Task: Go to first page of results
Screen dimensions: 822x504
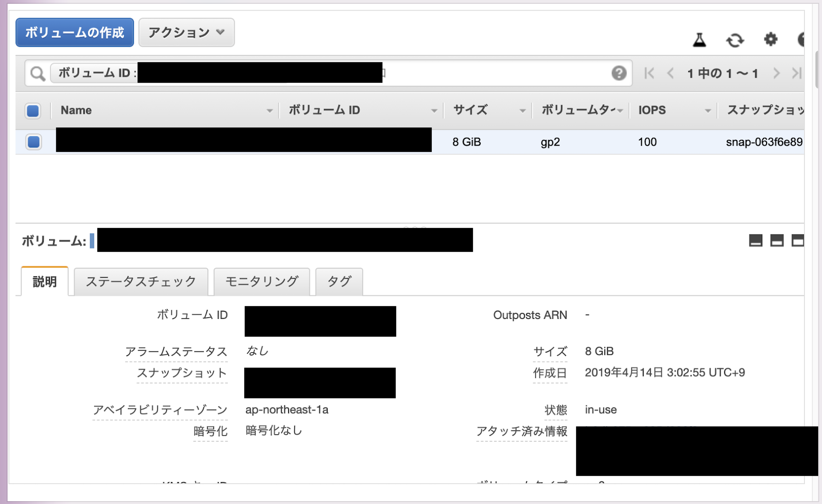Action: (x=649, y=73)
